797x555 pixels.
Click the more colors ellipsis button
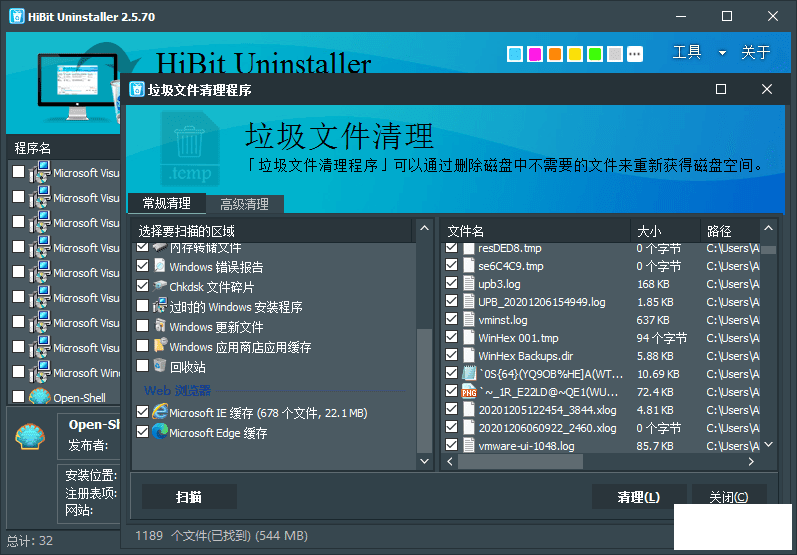pos(635,53)
